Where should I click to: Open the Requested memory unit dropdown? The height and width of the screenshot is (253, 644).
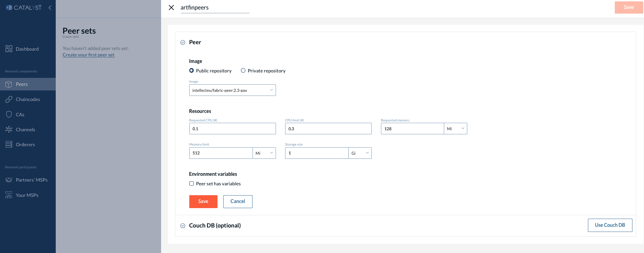click(x=455, y=129)
